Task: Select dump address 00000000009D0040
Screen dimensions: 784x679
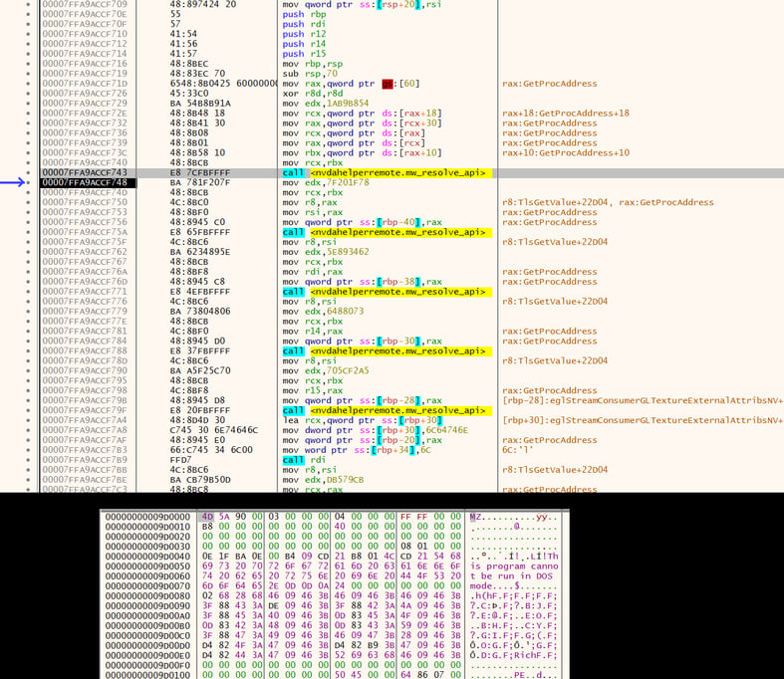Action: 148,557
